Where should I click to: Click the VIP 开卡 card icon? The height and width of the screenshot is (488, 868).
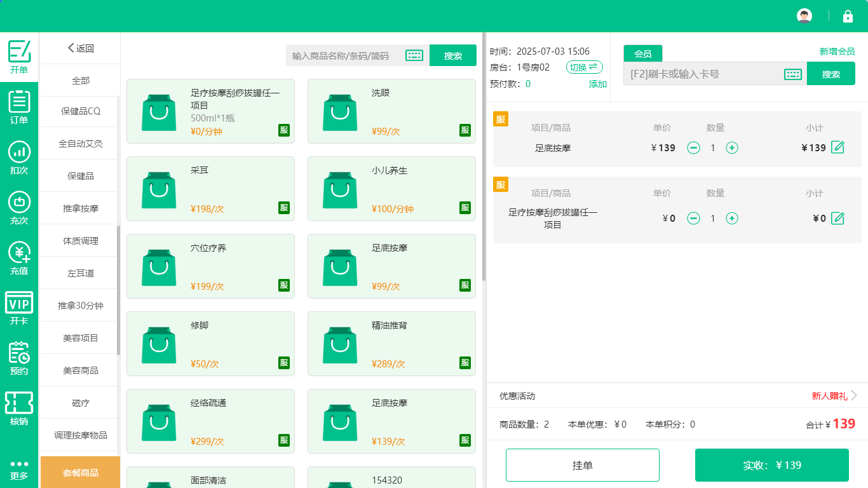pos(19,308)
